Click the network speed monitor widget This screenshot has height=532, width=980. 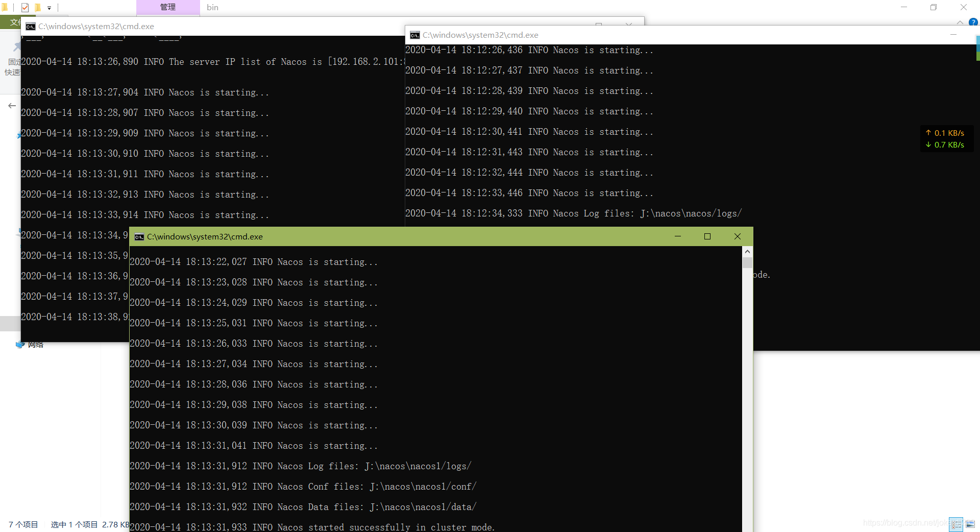947,139
